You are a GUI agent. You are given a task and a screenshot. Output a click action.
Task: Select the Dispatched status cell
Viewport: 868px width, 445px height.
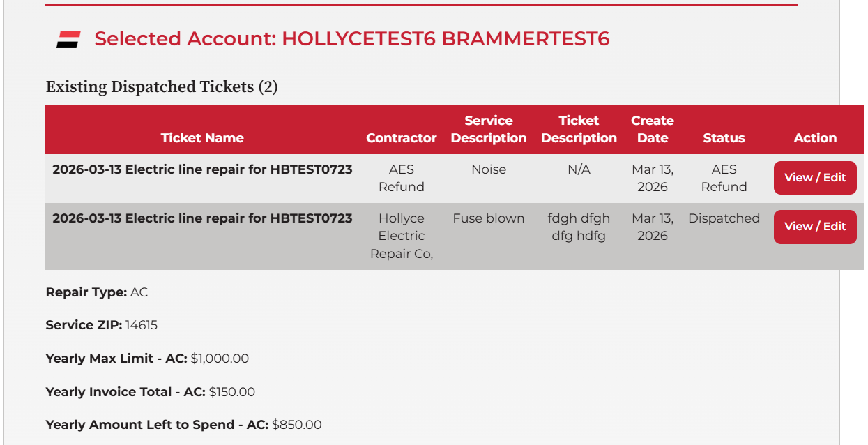724,218
